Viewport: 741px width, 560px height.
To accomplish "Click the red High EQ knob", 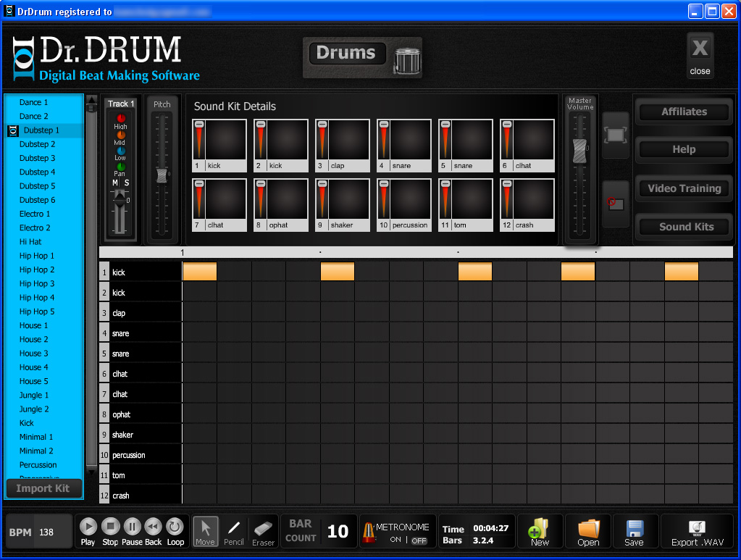I will pyautogui.click(x=121, y=117).
